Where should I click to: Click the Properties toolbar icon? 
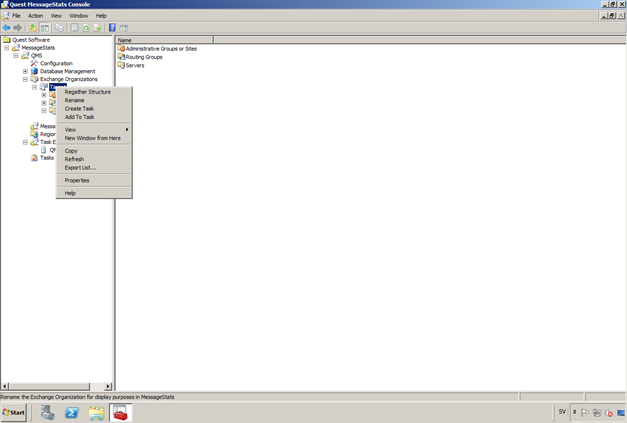[74, 28]
